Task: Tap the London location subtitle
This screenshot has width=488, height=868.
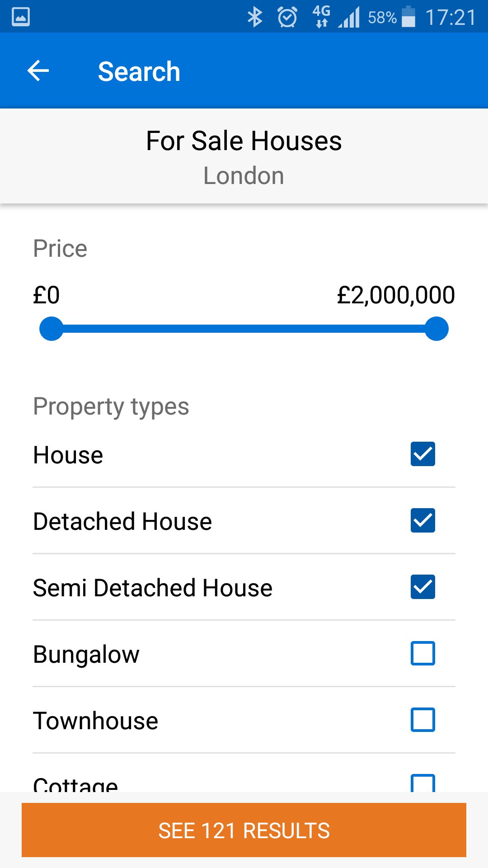Action: point(244,175)
